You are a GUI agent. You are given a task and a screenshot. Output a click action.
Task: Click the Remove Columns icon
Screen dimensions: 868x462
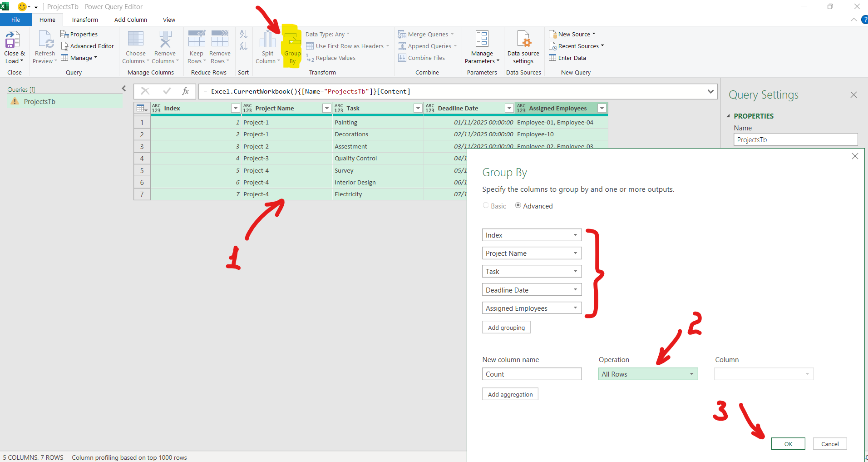165,39
